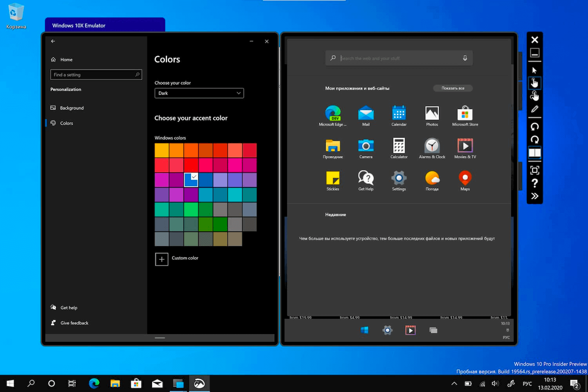The height and width of the screenshot is (392, 588).
Task: Click the fit-to-screen icon
Action: [x=535, y=170]
